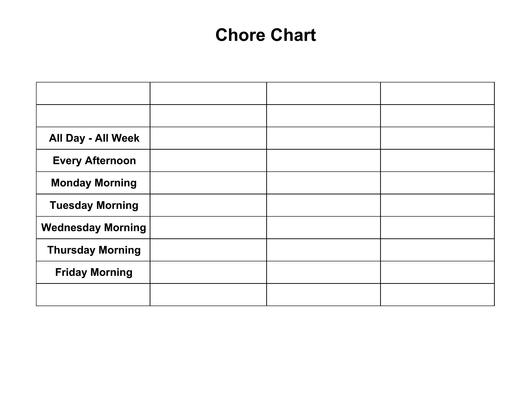This screenshot has height=411, width=532.
Task: Click last-column cell in Friday Morning row
Action: (x=437, y=272)
